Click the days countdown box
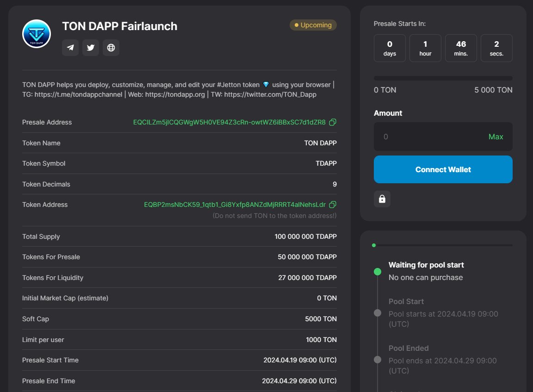This screenshot has width=533, height=392. (390, 48)
